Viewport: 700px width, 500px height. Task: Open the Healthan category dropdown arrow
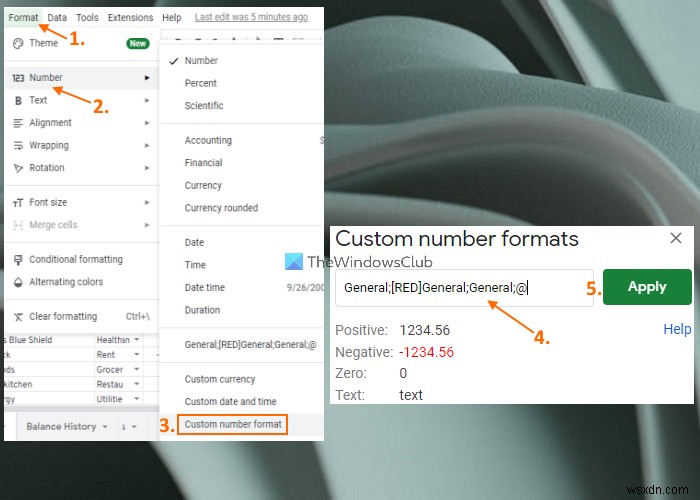click(x=137, y=340)
